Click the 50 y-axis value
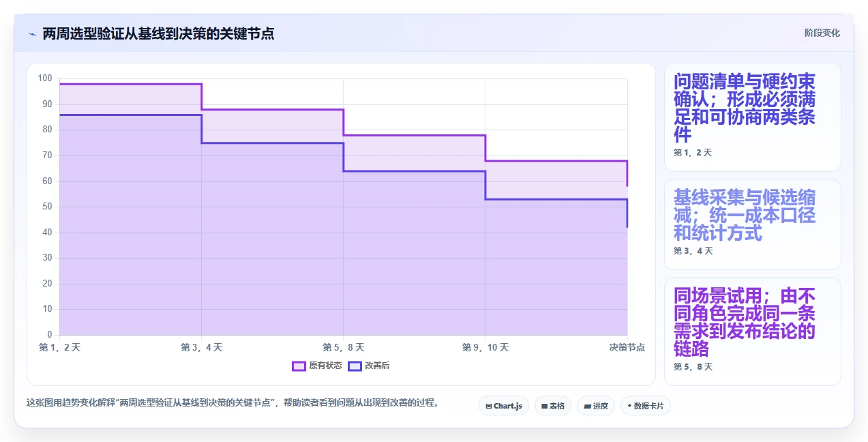 coord(47,207)
